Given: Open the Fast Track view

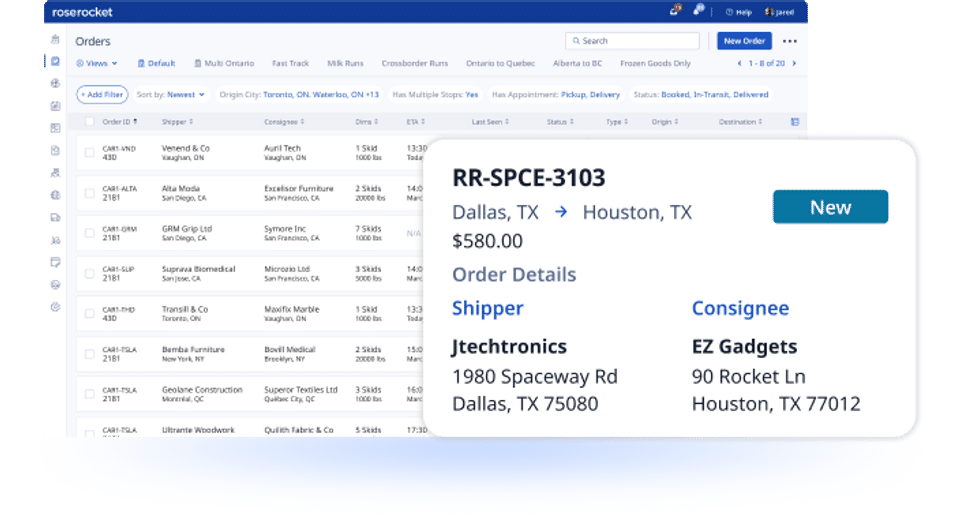Looking at the screenshot, I should coord(290,63).
